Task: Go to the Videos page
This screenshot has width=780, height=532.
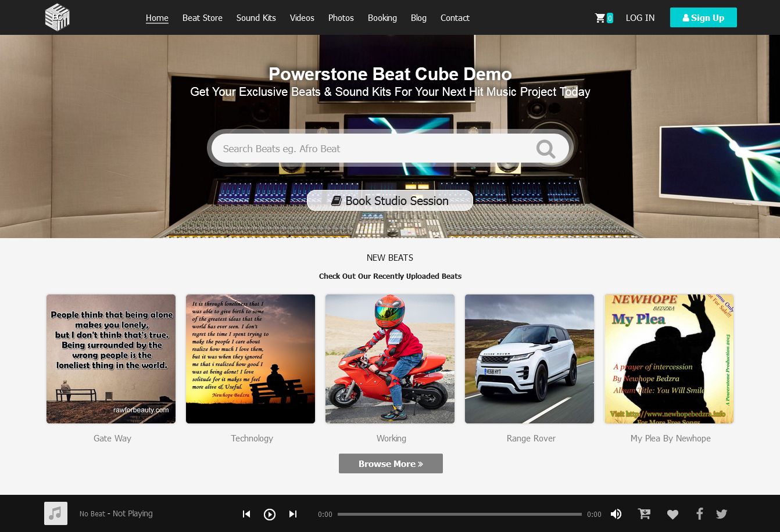Action: 302,18
